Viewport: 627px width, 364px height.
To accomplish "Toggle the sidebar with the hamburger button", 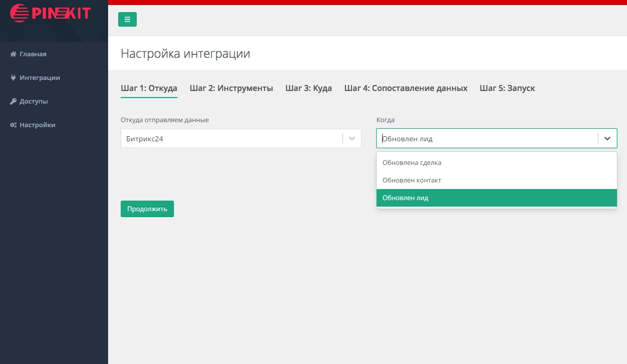I will (x=127, y=20).
